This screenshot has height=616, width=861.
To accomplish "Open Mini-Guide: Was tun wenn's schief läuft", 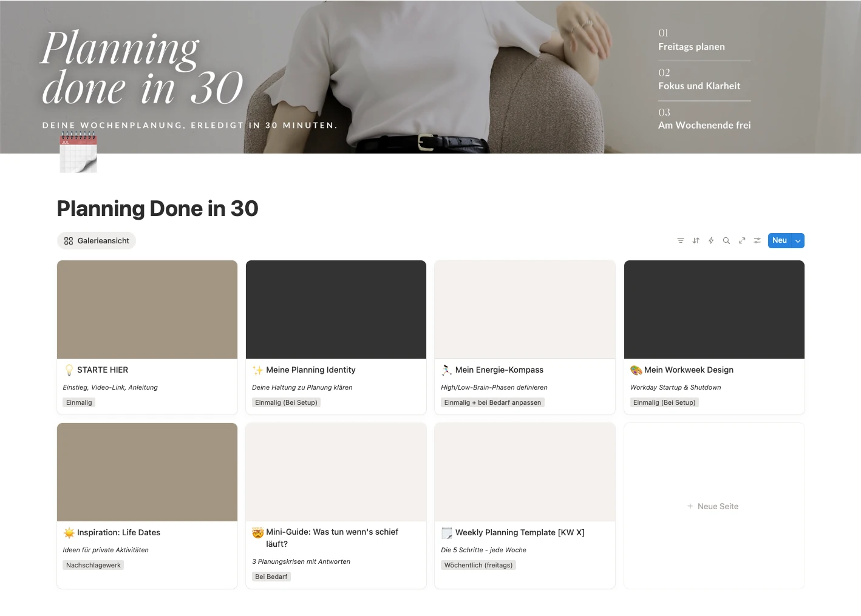I will point(332,538).
